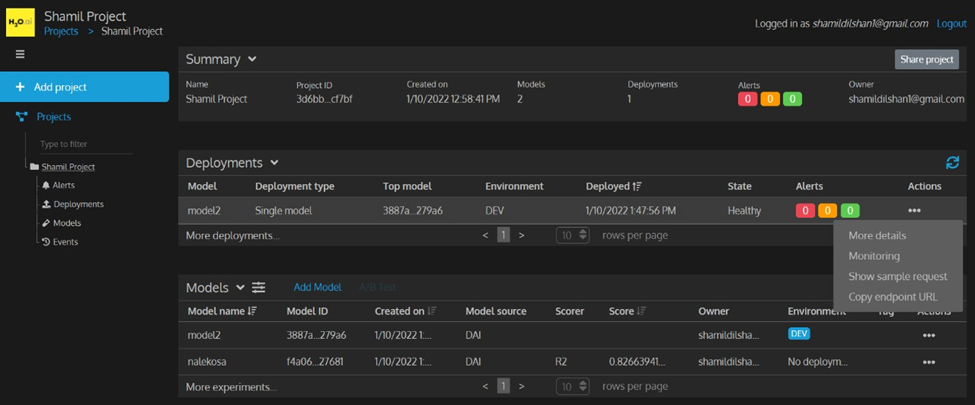The height and width of the screenshot is (405, 975).
Task: Open actions ellipsis for nalekosa model row
Action: coord(928,362)
